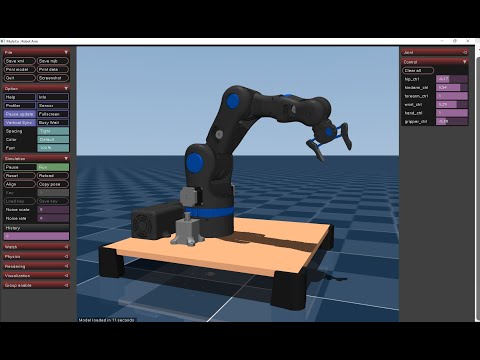Click the History slider bar
This screenshot has height=360, width=480.
36,236
